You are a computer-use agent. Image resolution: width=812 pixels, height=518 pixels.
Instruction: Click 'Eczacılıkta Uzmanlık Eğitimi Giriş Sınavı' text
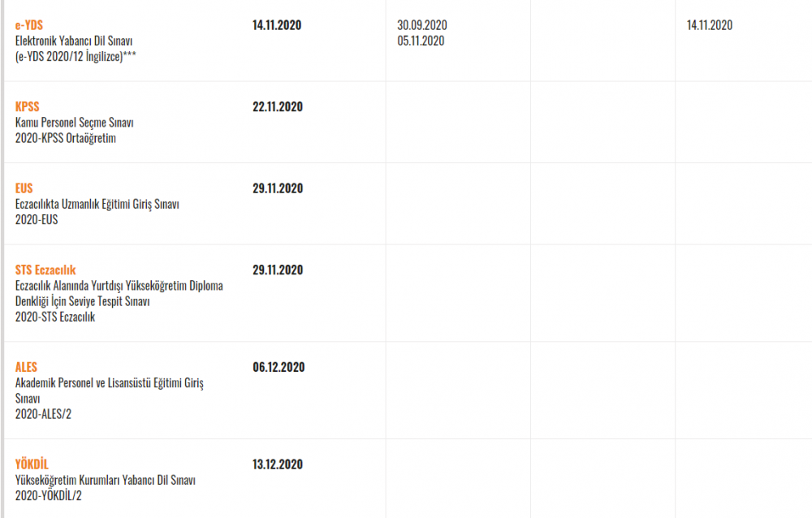coord(97,204)
